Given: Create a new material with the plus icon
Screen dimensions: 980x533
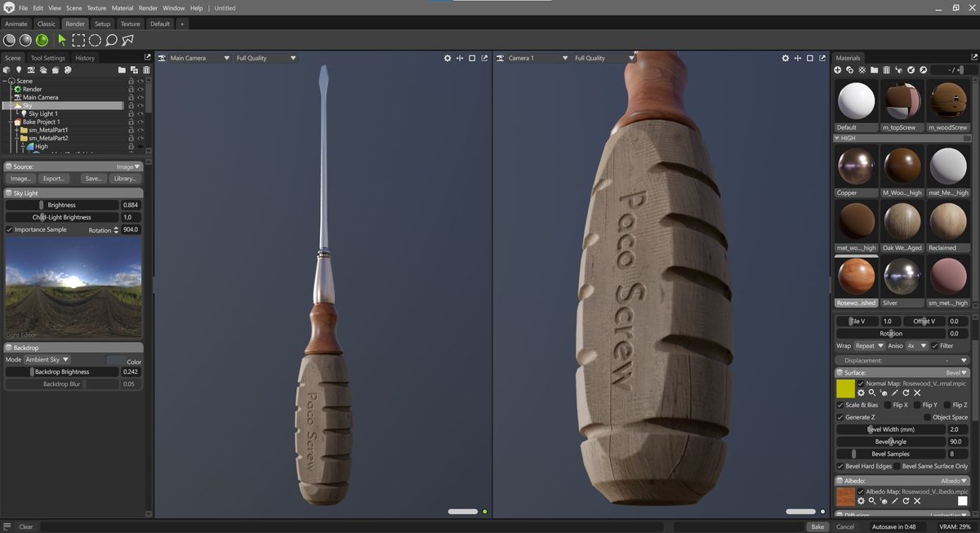Looking at the screenshot, I should pyautogui.click(x=837, y=70).
